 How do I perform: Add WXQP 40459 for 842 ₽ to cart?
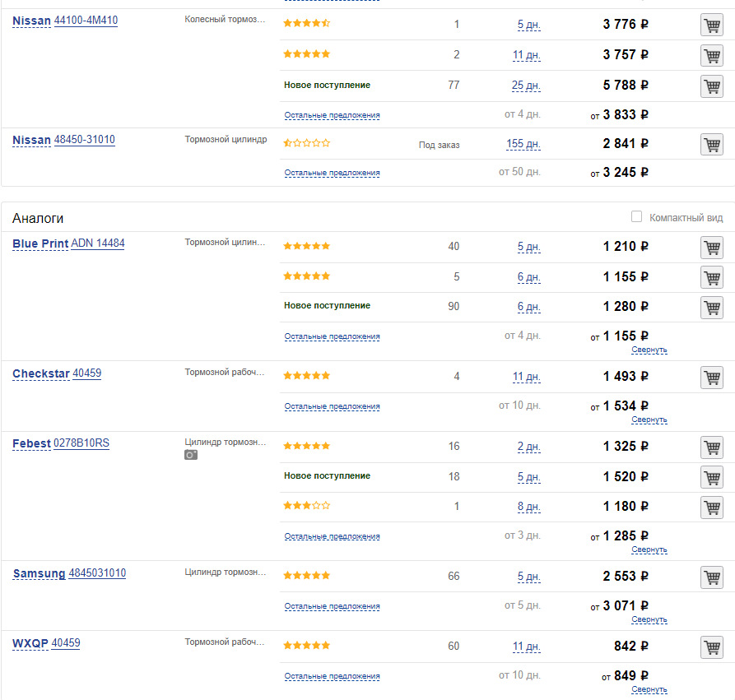711,647
